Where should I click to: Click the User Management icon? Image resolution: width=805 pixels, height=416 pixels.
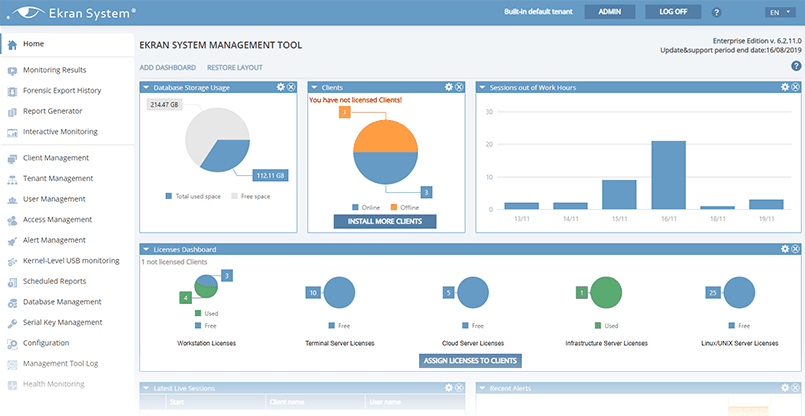13,200
